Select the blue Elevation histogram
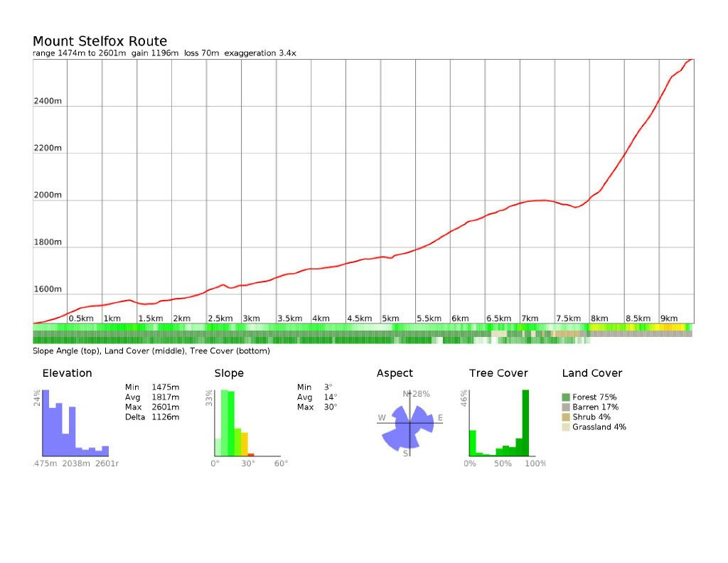The image size is (728, 563). click(75, 424)
